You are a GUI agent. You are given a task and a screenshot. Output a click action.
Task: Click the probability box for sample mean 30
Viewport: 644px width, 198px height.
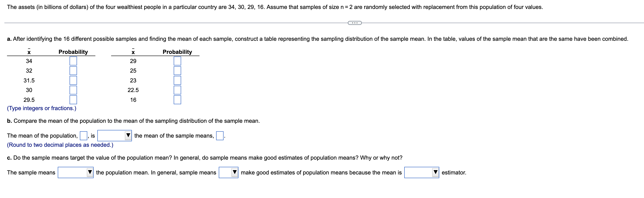[x=73, y=90]
